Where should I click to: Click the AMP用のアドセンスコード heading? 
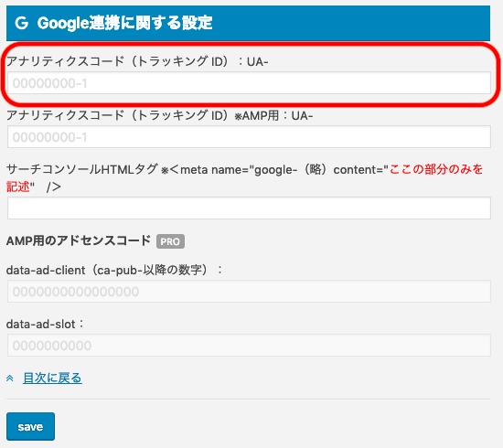pyautogui.click(x=79, y=240)
